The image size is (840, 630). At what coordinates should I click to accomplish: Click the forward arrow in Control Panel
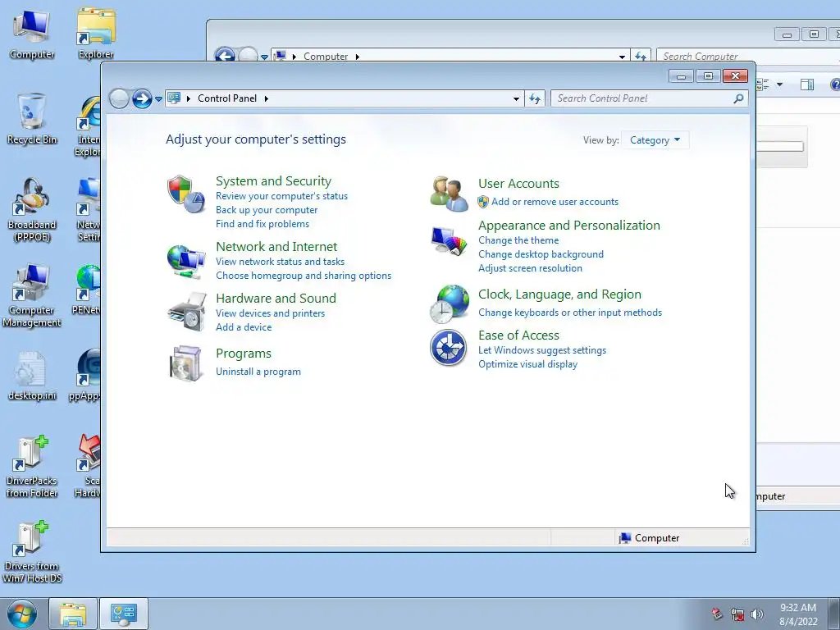[142, 98]
